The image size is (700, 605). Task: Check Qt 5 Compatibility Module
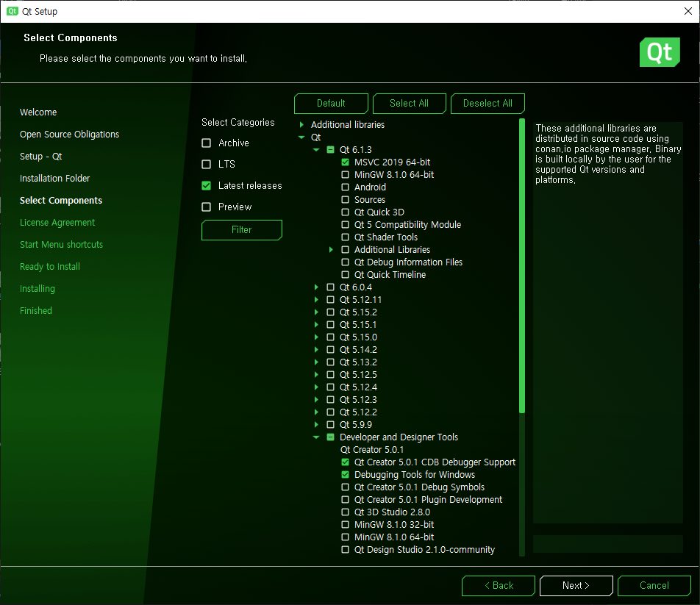pyautogui.click(x=345, y=224)
